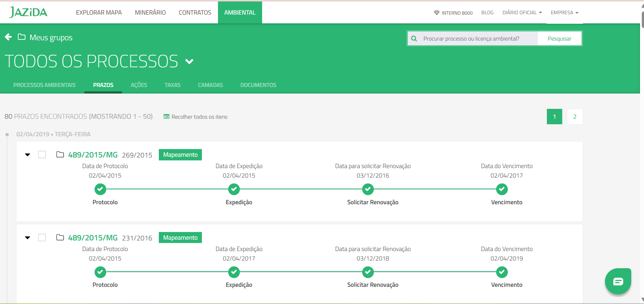Click the magnifier icon in search box
644x304 pixels.
coord(414,39)
